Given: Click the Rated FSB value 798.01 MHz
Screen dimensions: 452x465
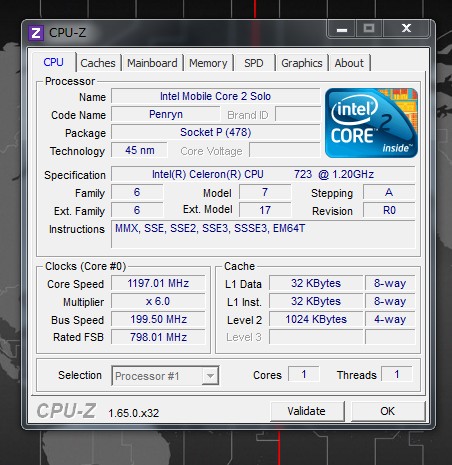Looking at the screenshot, I should [158, 337].
